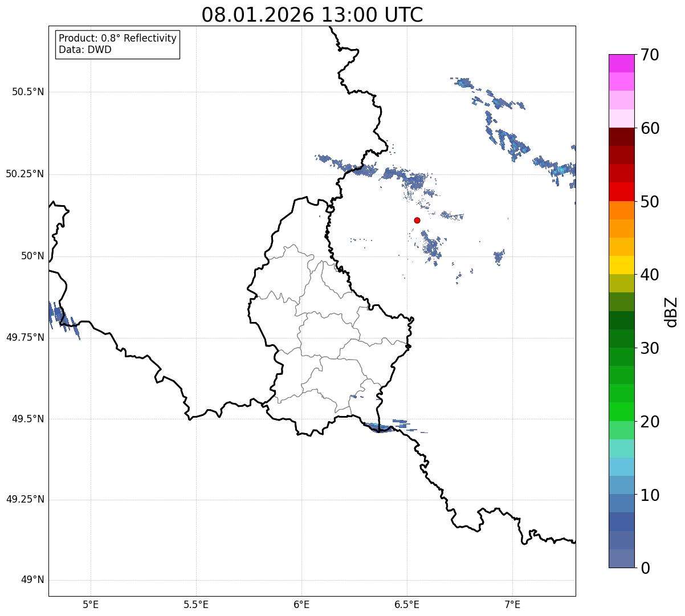Click the red location marker dot

click(x=417, y=220)
